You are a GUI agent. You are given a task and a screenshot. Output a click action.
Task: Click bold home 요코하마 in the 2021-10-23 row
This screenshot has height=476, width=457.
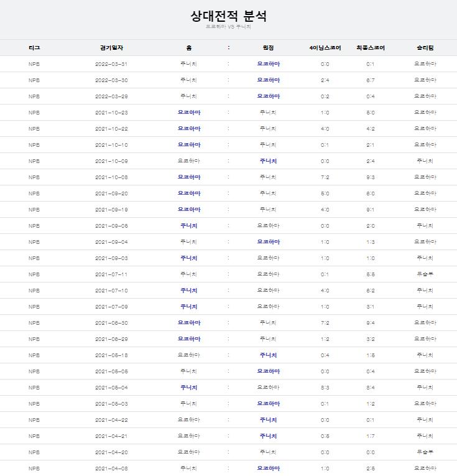click(189, 113)
